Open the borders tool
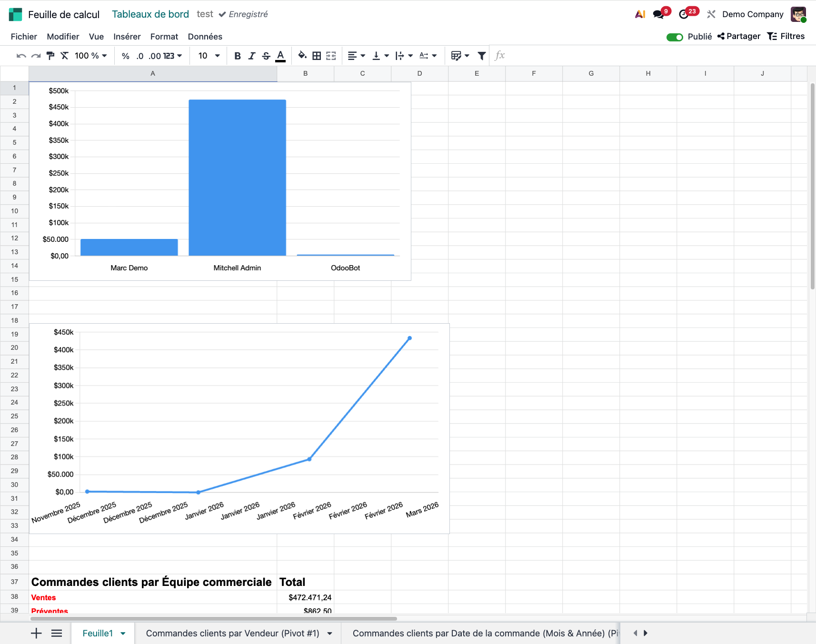The width and height of the screenshot is (816, 644). [317, 56]
